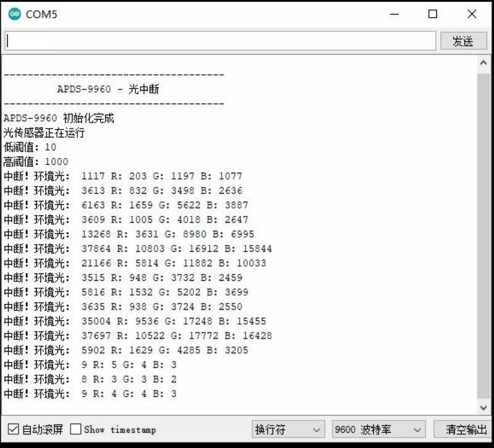Image resolution: width=494 pixels, height=448 pixels.
Task: Click the scrollbar up arrow
Action: pos(484,64)
